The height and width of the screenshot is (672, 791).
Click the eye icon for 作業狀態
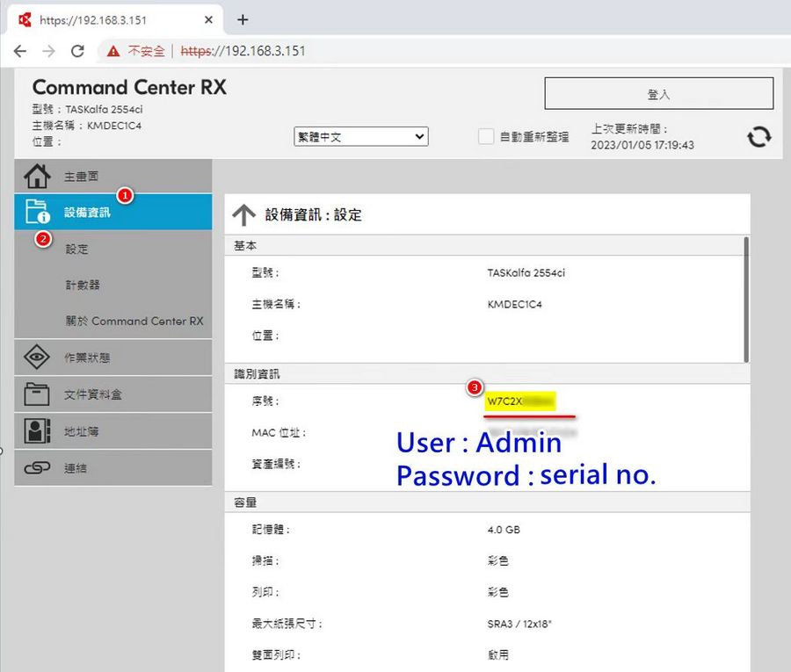pos(37,358)
